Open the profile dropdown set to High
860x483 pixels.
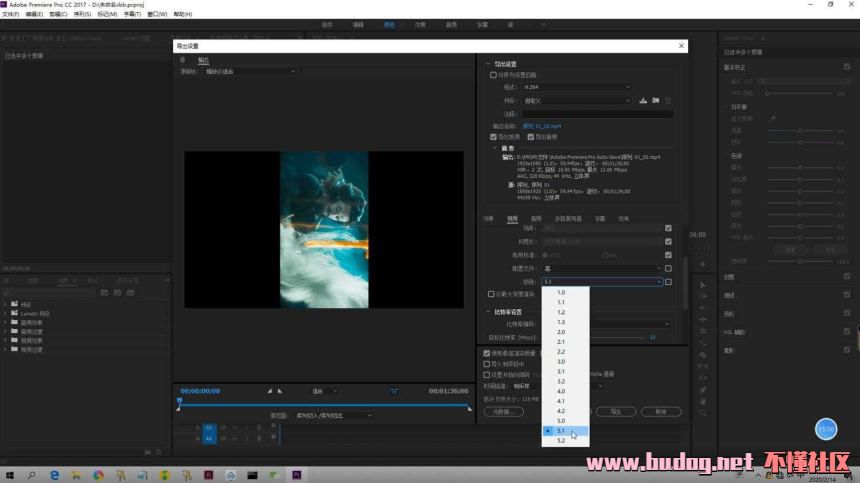(x=602, y=269)
